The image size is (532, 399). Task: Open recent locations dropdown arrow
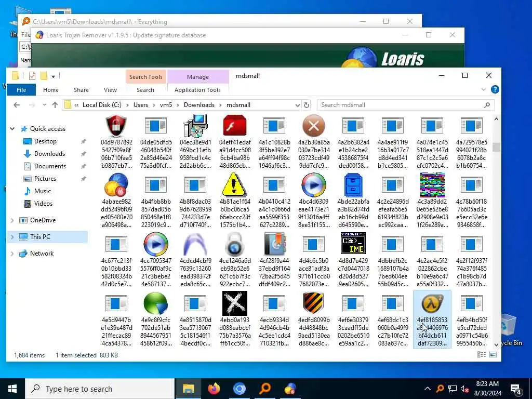[44, 105]
